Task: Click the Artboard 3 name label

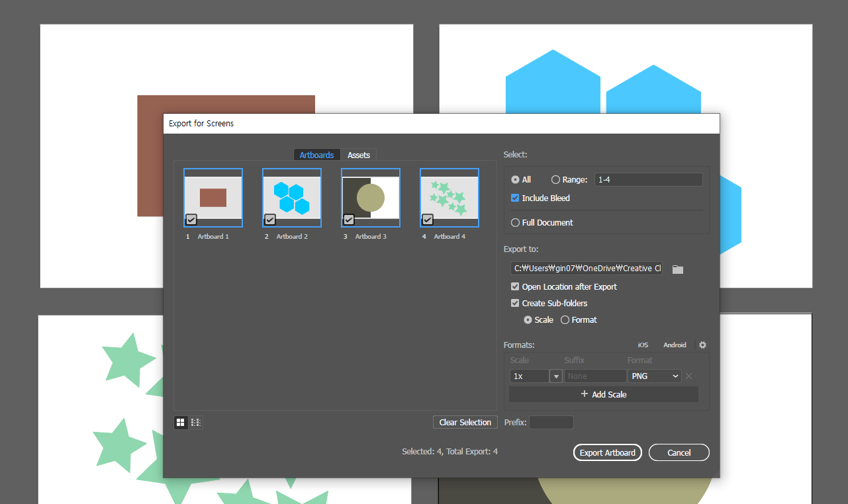Action: click(371, 236)
